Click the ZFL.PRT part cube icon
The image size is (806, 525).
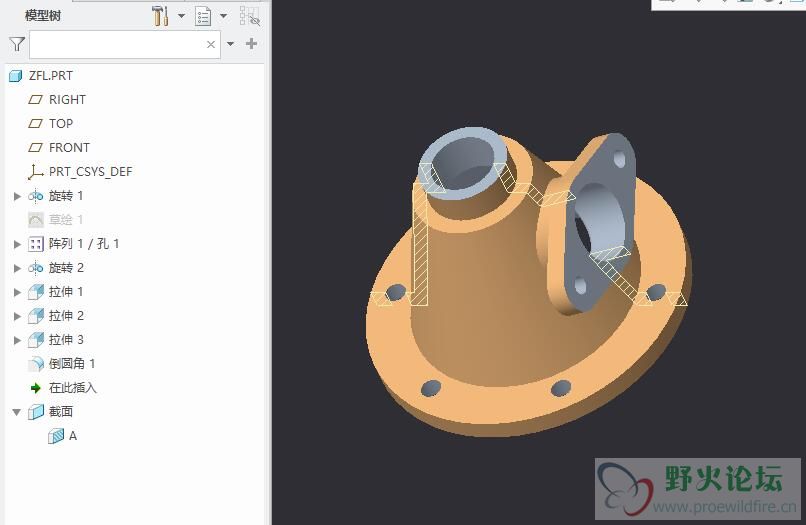[x=16, y=76]
